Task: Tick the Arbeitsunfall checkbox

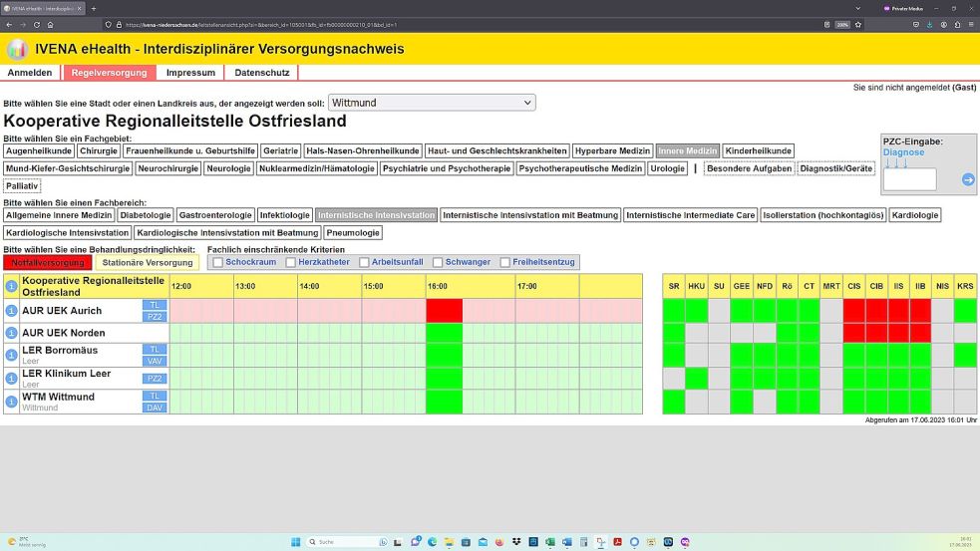Action: click(364, 262)
